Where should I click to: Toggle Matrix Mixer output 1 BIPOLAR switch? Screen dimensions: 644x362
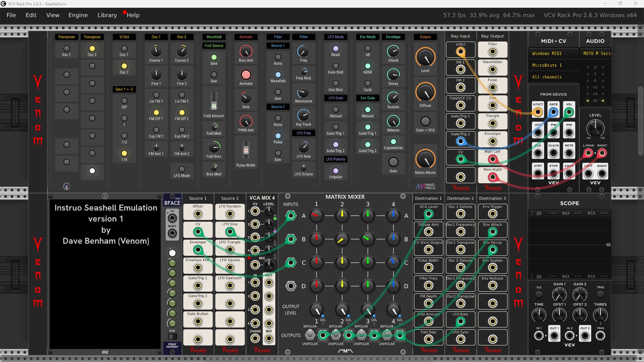tap(310, 335)
